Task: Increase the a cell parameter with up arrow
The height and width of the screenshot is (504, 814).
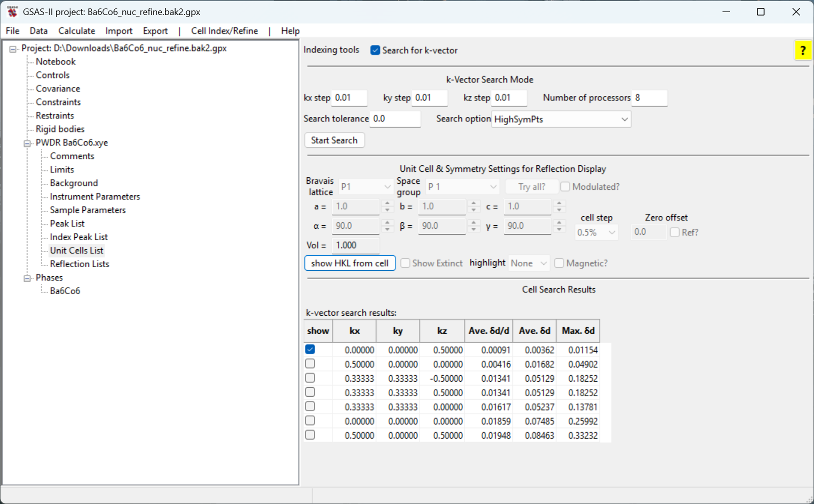Action: (387, 203)
